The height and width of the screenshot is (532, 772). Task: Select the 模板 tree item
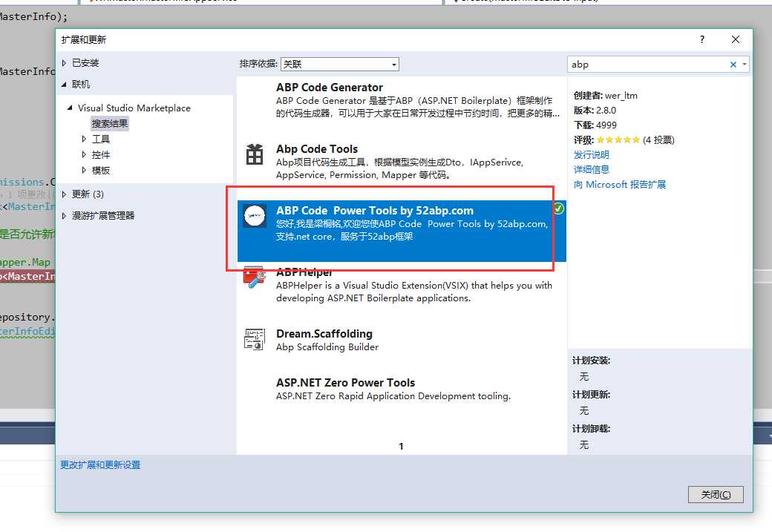pos(101,170)
